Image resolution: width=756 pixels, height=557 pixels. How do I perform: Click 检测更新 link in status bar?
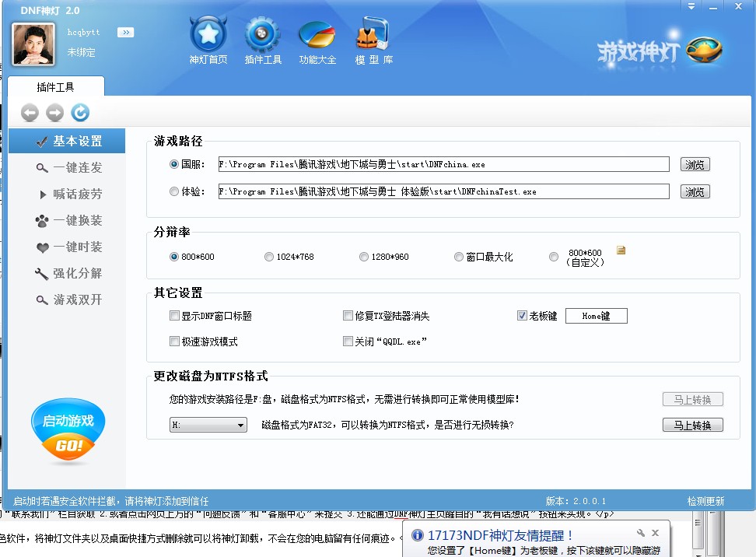point(705,501)
